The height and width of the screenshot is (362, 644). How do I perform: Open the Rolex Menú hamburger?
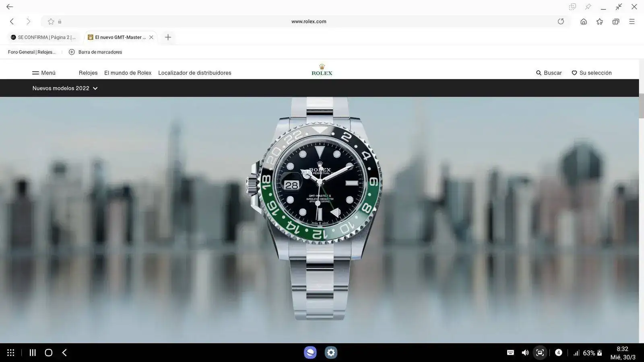click(x=44, y=73)
